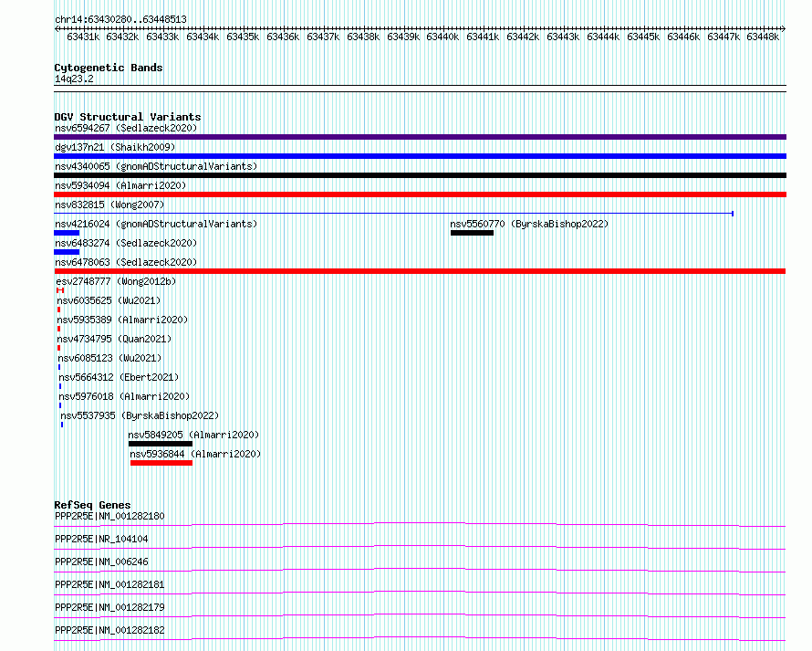The image size is (812, 651).
Task: Select the red nsv5936844 variant bar
Action: (x=161, y=463)
